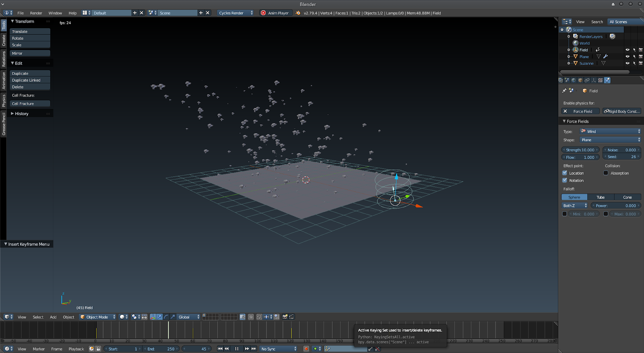Enable the falloff Mini checkbox
The width and height of the screenshot is (644, 353).
(x=564, y=214)
